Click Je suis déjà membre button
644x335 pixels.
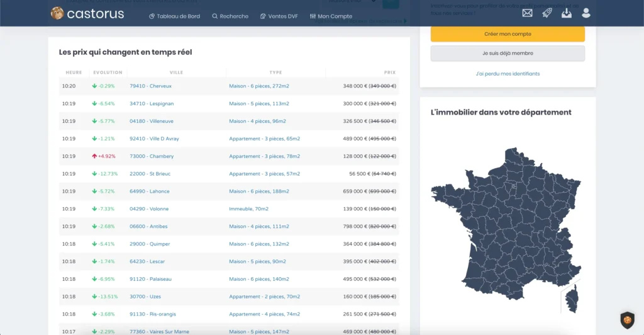coord(508,54)
